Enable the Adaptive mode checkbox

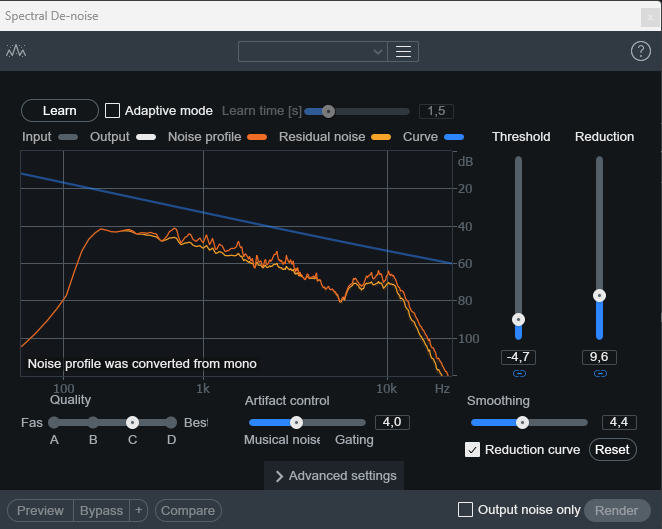(112, 111)
